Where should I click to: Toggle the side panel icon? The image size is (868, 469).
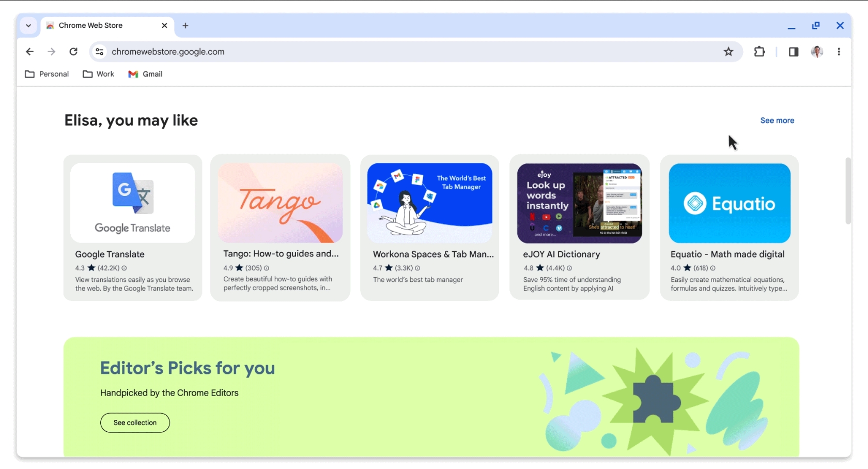tap(794, 52)
